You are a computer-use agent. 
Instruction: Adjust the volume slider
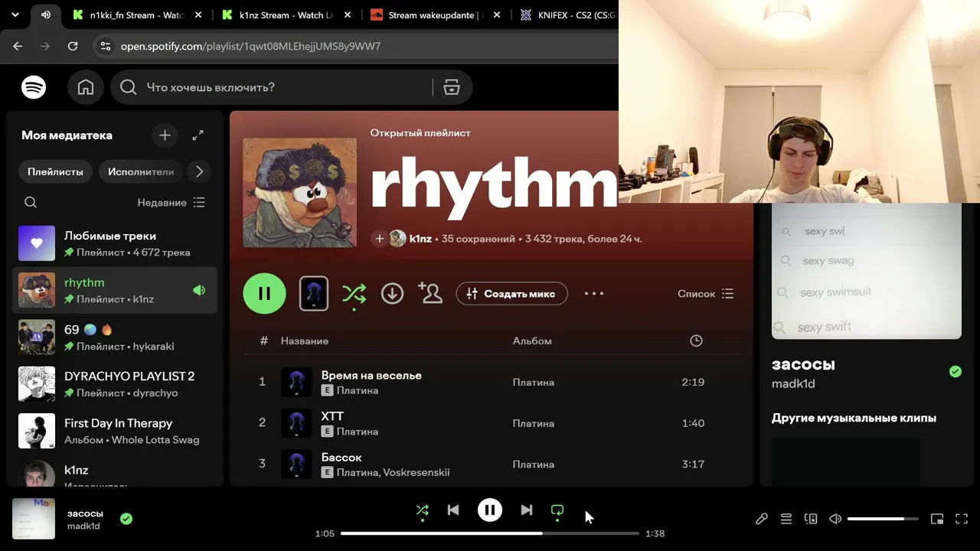coord(883,519)
